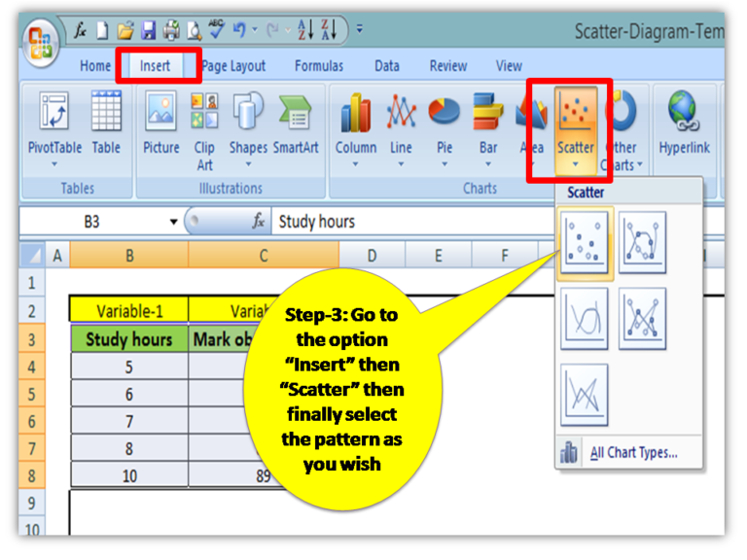
Task: Switch to the Page Layout tab
Action: coord(233,66)
